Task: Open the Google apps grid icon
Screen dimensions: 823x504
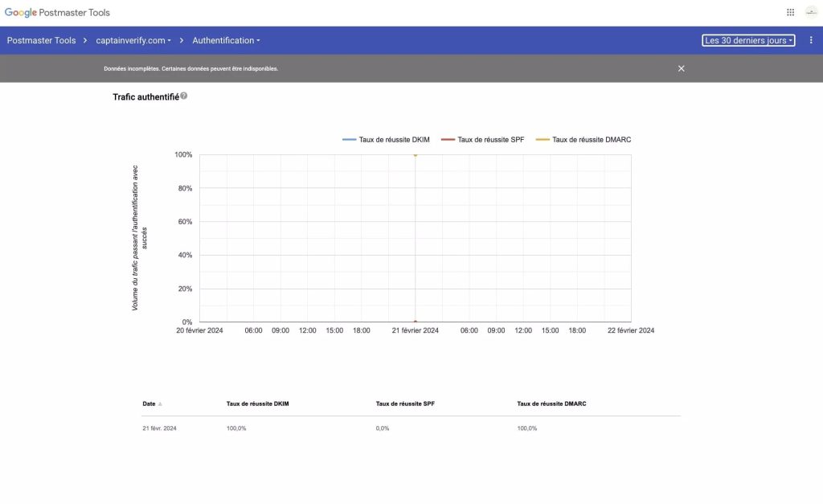Action: (x=790, y=11)
